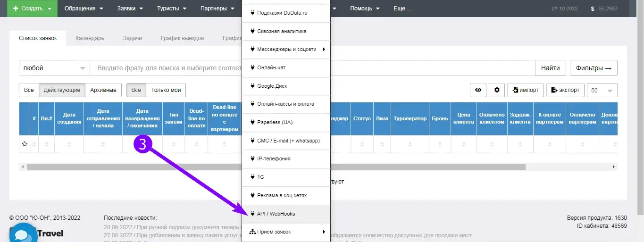Click horizontal table scrollbar thumb
Viewport: 644px width, 242px height.
[276, 167]
